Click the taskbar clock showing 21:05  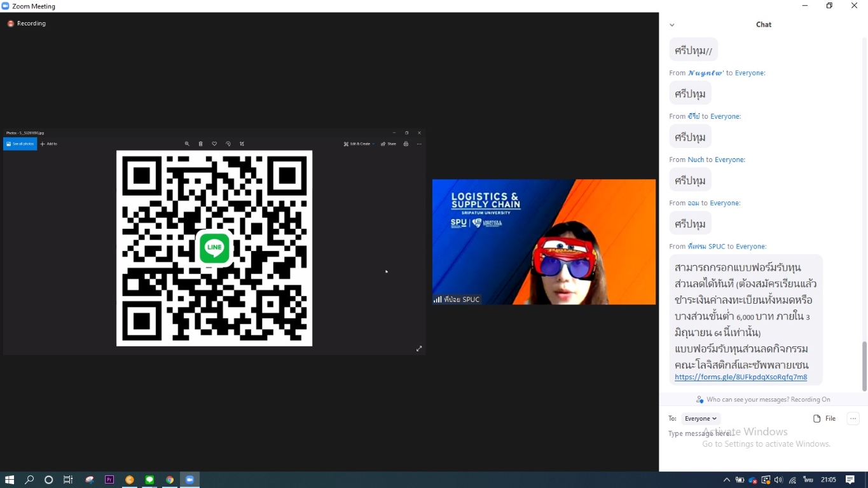coord(828,480)
